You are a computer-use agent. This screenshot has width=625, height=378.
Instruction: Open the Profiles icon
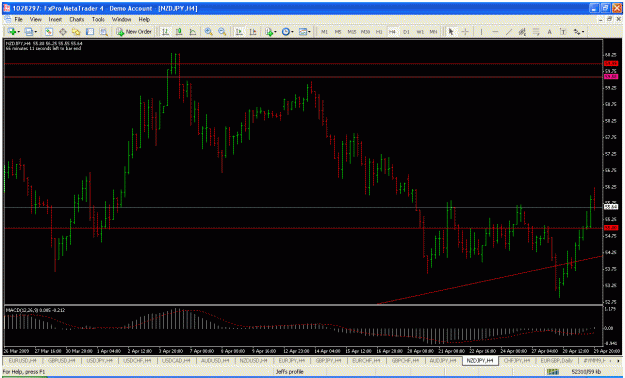29,32
